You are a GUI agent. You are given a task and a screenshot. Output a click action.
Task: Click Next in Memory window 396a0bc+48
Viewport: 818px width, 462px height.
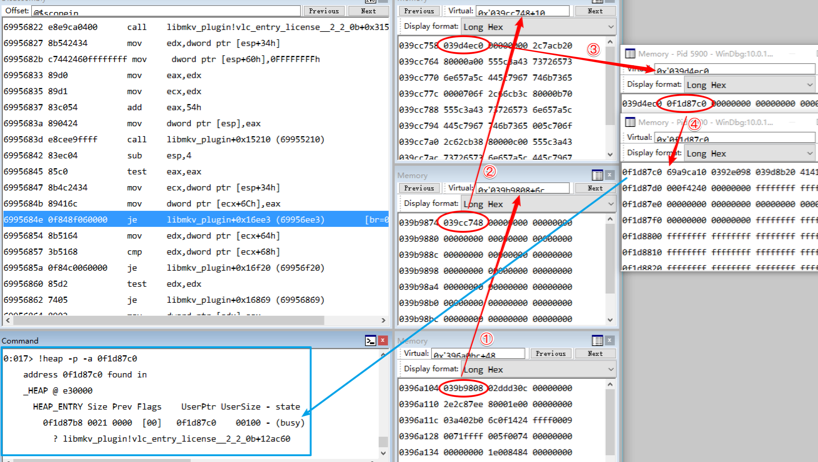[x=595, y=354]
